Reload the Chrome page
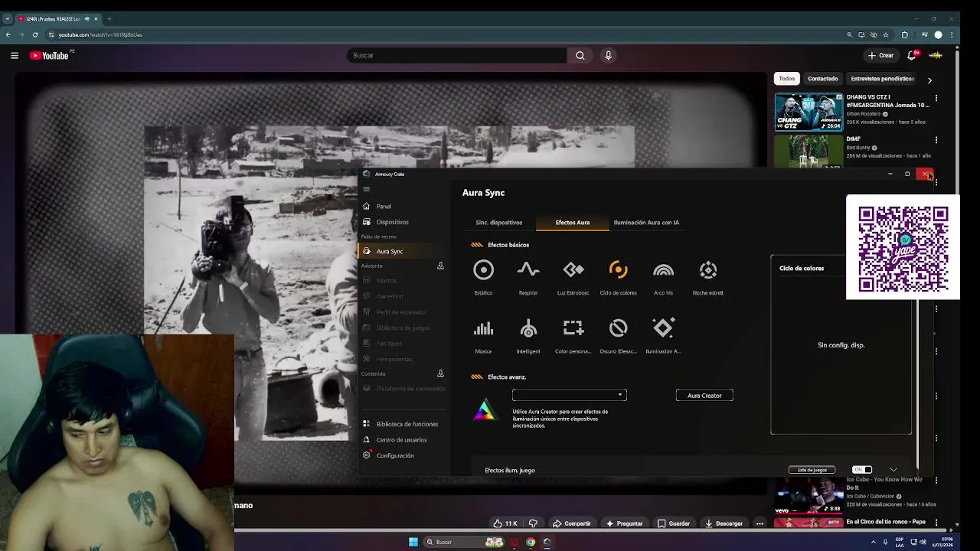 (x=34, y=34)
